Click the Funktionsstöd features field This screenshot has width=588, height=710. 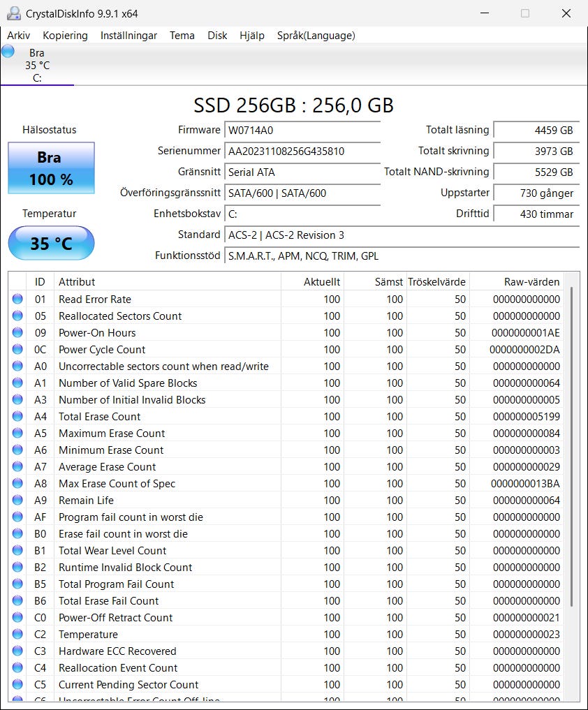402,256
